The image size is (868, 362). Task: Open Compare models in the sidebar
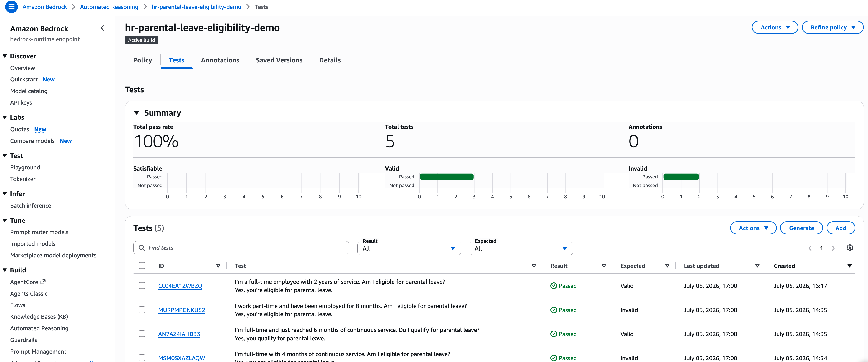coord(32,141)
